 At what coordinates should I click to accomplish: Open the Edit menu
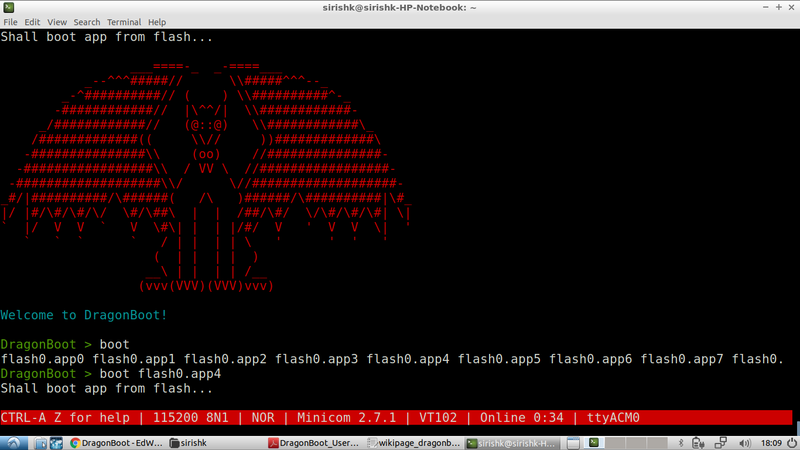tap(33, 22)
